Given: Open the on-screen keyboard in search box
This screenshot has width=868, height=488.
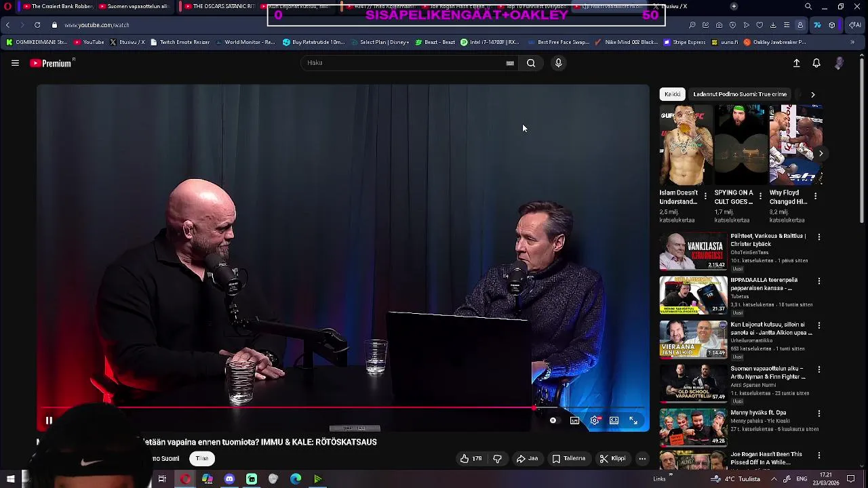Looking at the screenshot, I should click(x=510, y=63).
